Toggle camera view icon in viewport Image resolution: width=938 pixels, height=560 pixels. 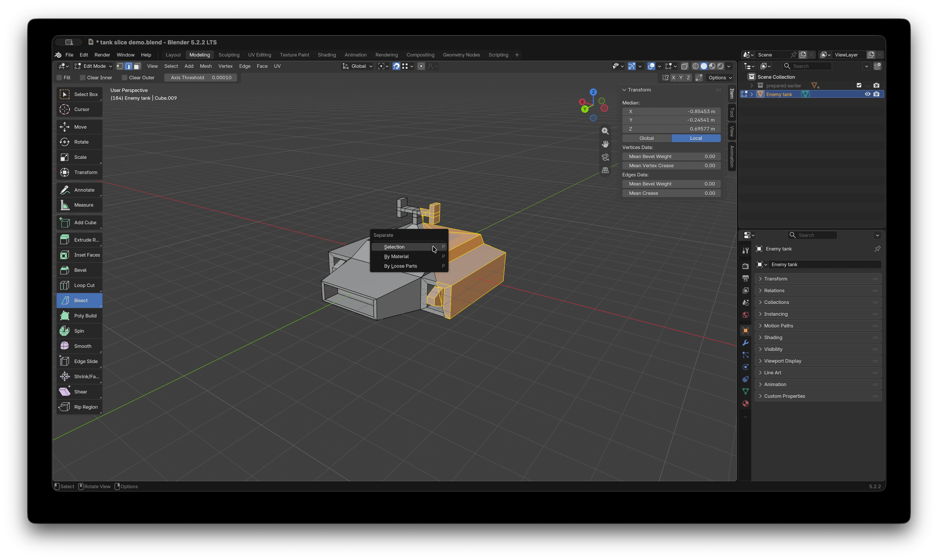[x=605, y=157]
